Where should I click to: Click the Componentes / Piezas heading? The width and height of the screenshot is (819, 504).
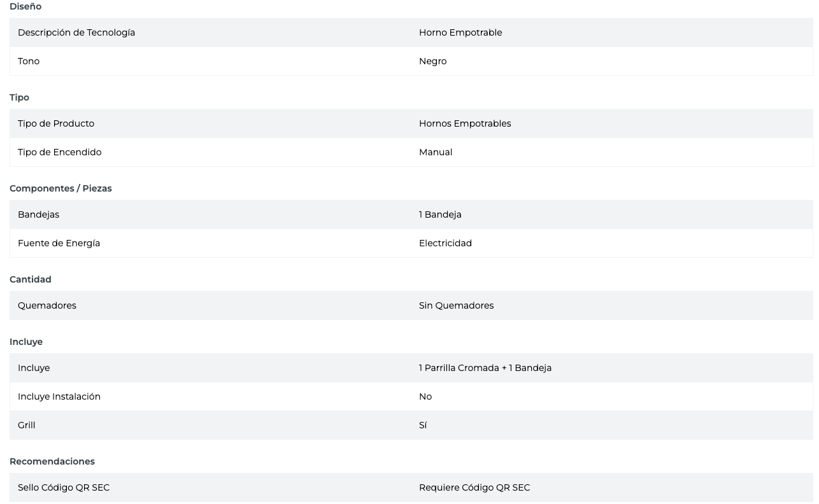tap(61, 188)
